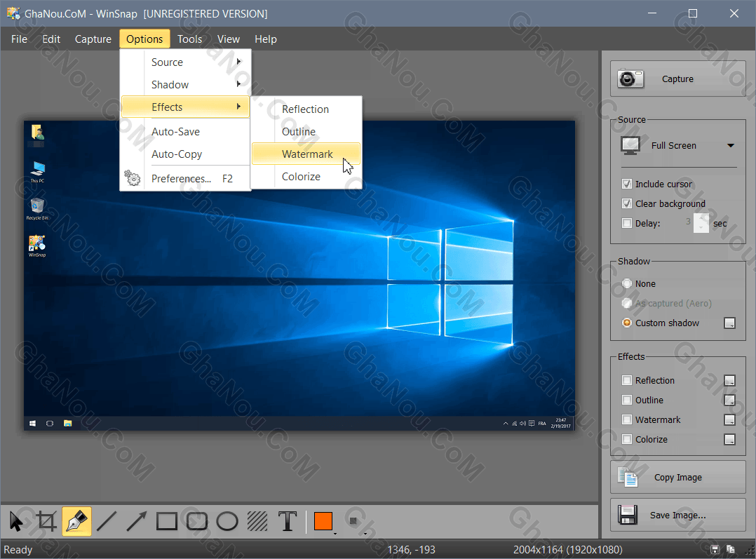Screen dimensions: 756x559
Task: Click This PC icon in captured preview
Action: [37, 172]
